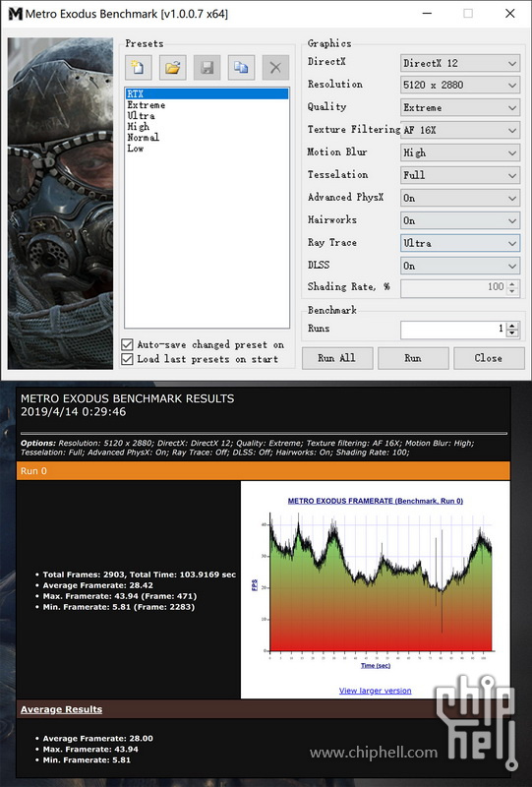Click the Run All button
The height and width of the screenshot is (787, 532).
(x=337, y=358)
